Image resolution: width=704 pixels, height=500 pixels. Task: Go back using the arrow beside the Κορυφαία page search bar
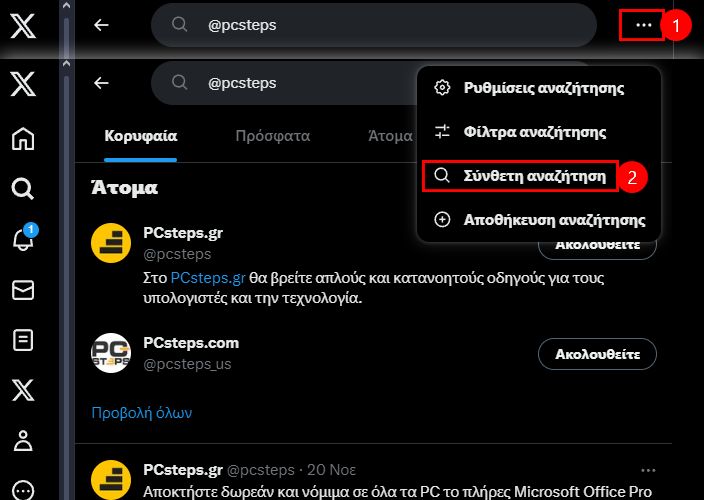click(101, 83)
